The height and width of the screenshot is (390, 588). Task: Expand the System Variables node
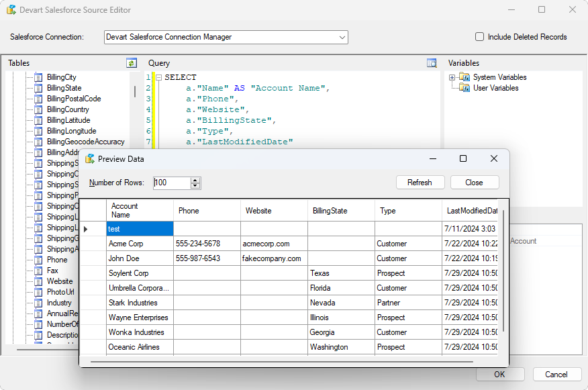(452, 77)
